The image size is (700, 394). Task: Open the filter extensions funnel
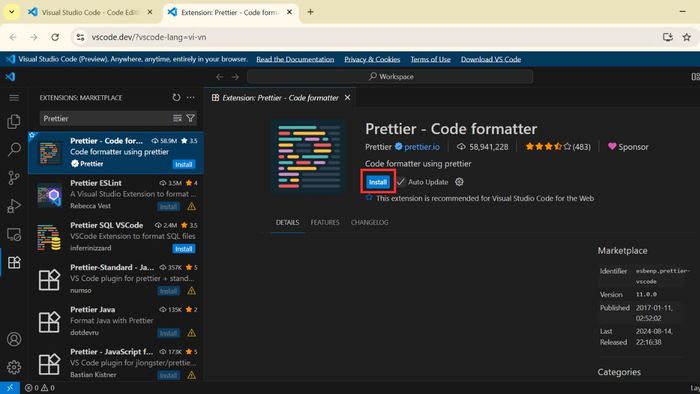pyautogui.click(x=191, y=118)
